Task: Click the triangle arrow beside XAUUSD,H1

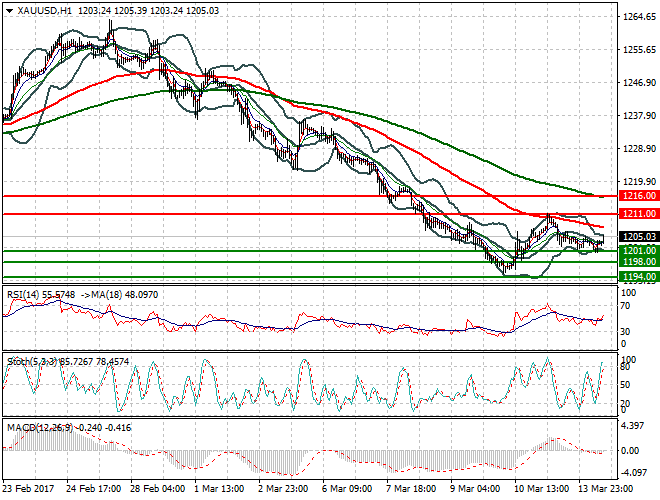Action: pyautogui.click(x=9, y=8)
